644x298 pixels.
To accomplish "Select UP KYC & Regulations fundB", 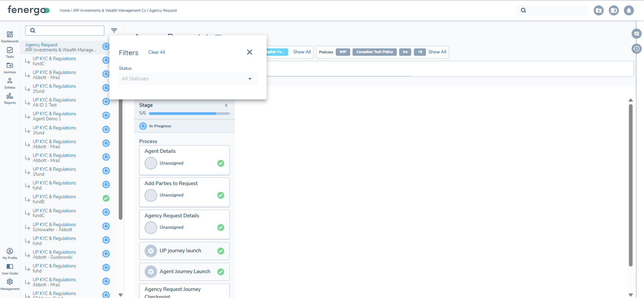I will click(x=54, y=199).
